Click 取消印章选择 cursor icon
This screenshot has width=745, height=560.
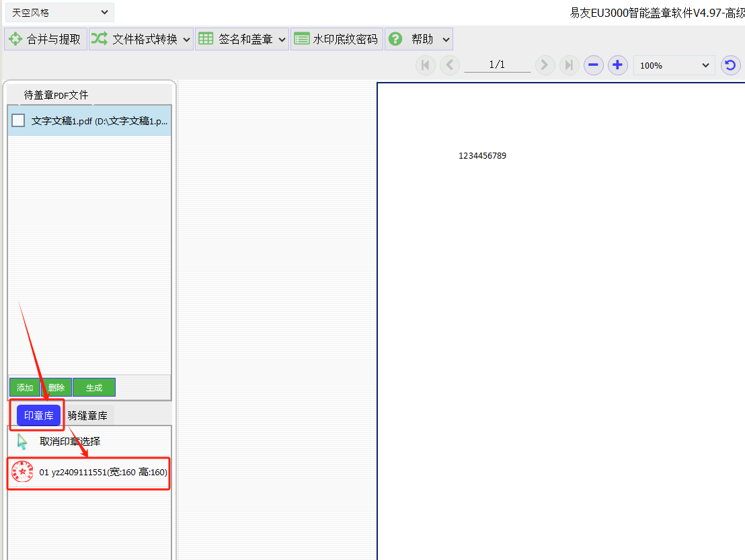coord(22,442)
